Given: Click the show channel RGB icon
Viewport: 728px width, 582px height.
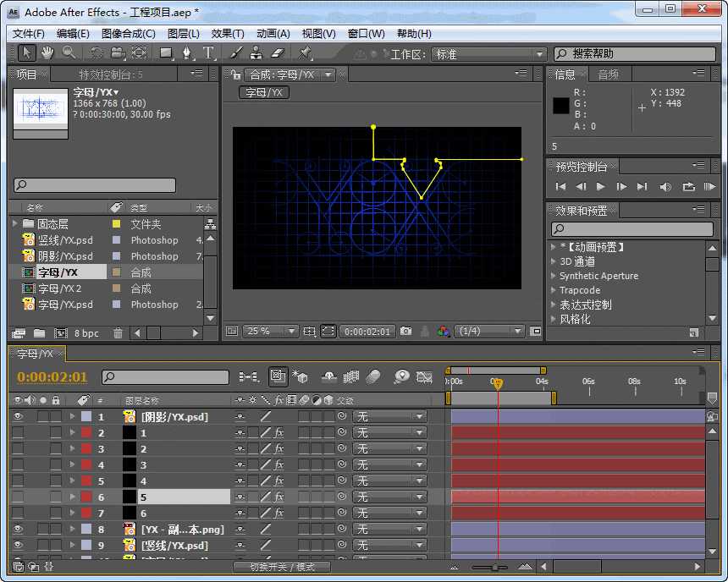Looking at the screenshot, I should click(x=443, y=331).
